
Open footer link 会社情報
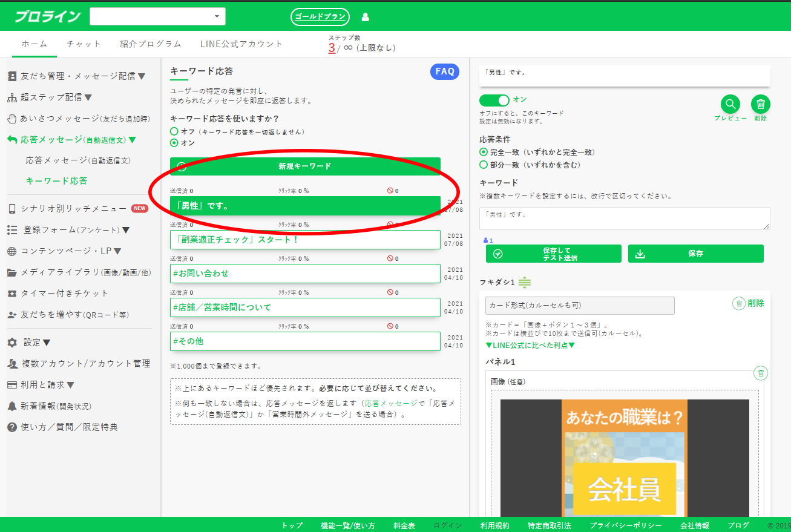695,525
